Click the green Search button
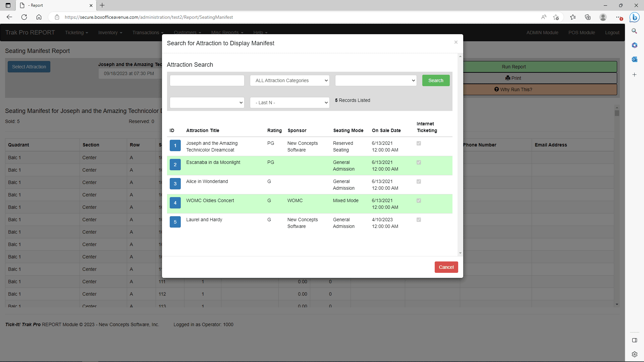 pyautogui.click(x=436, y=80)
